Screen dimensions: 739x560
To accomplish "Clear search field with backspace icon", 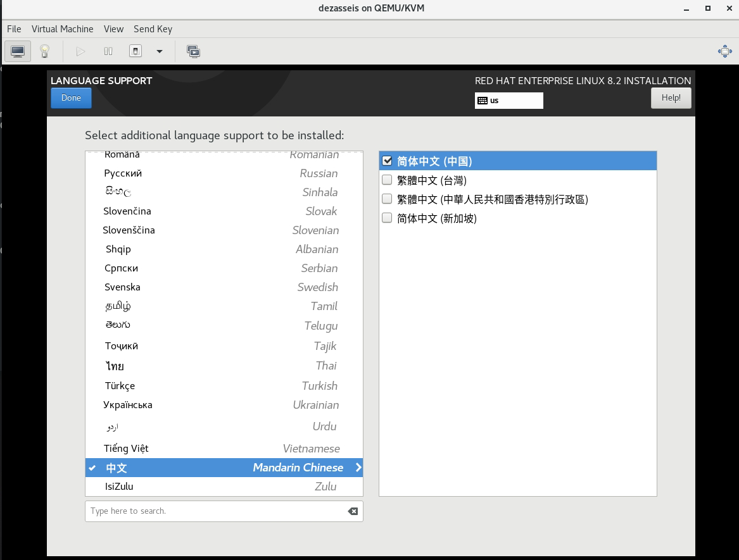I will [x=353, y=511].
